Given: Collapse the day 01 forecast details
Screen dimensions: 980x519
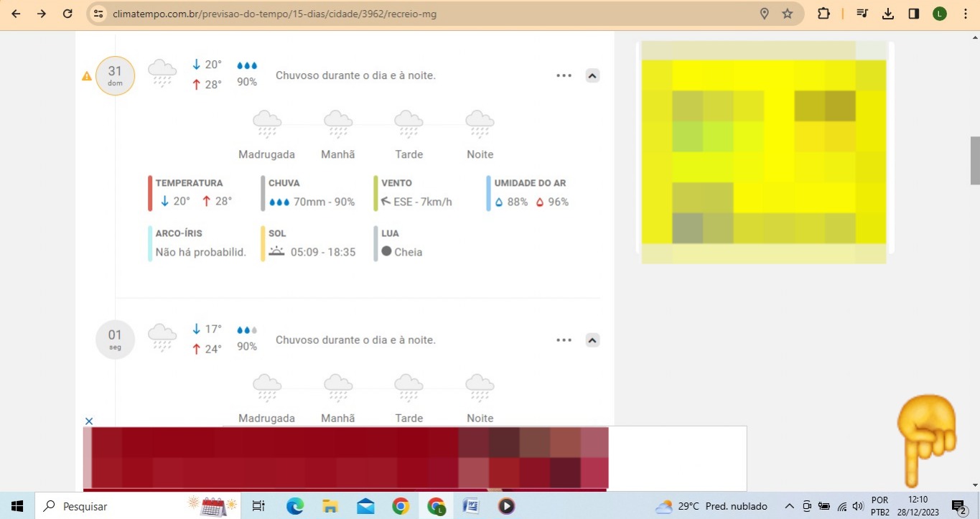Looking at the screenshot, I should (592, 340).
